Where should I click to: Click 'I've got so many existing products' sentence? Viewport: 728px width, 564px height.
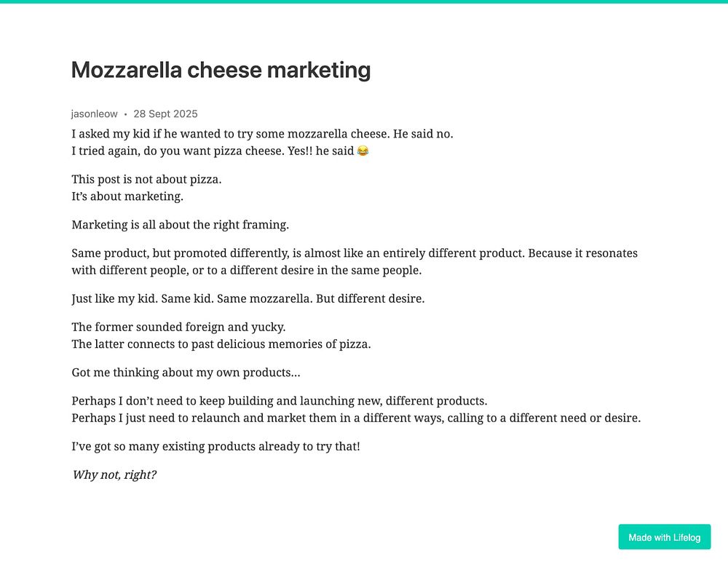215,446
